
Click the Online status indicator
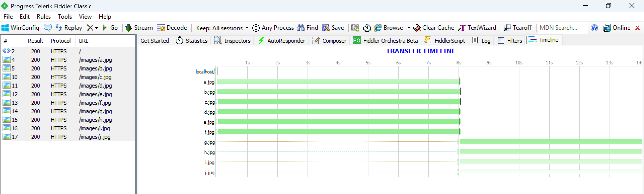[616, 28]
